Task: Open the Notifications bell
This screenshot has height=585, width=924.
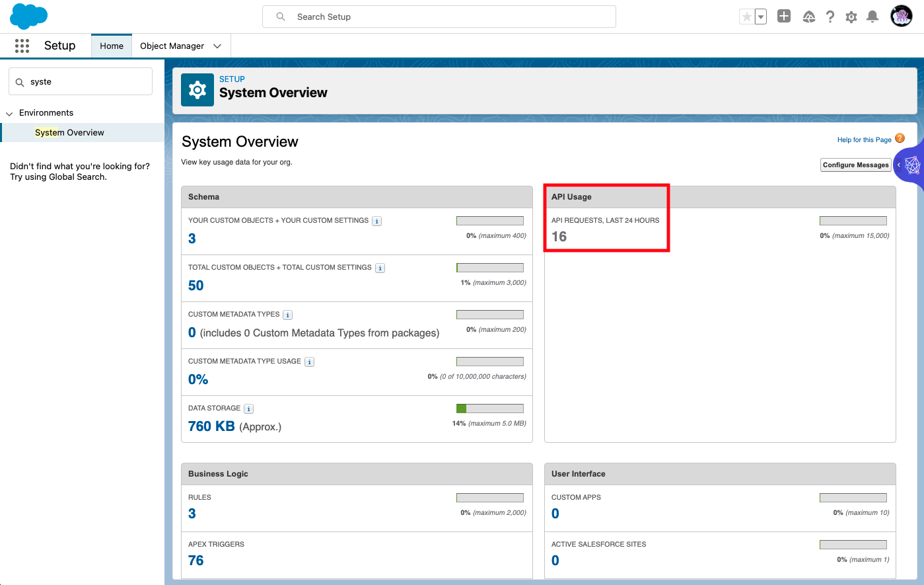Action: [x=872, y=17]
